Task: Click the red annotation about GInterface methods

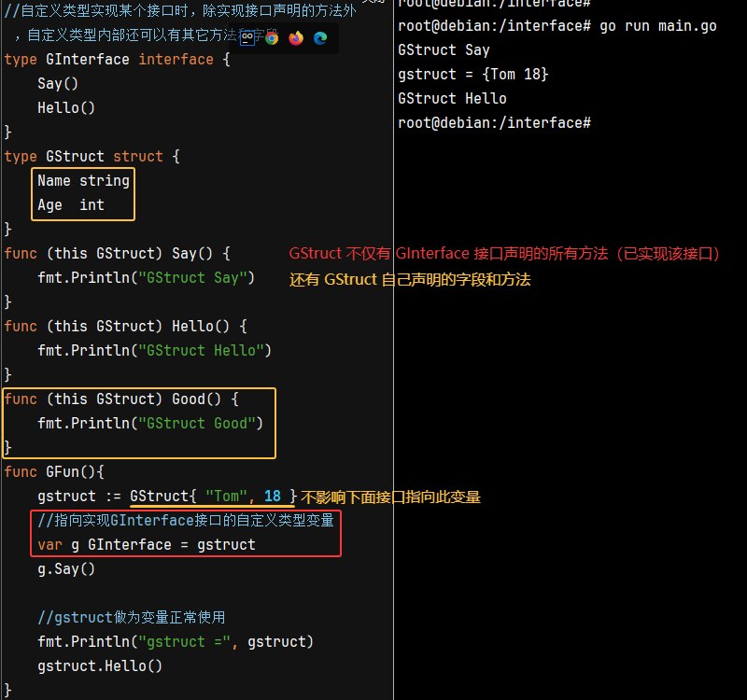Action: coord(504,254)
